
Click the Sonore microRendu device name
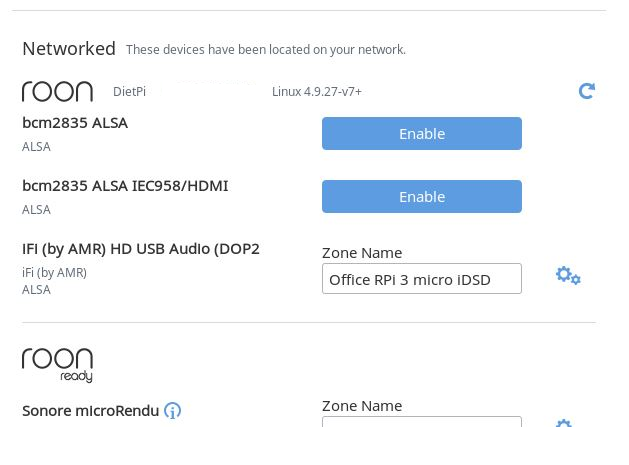pos(91,411)
